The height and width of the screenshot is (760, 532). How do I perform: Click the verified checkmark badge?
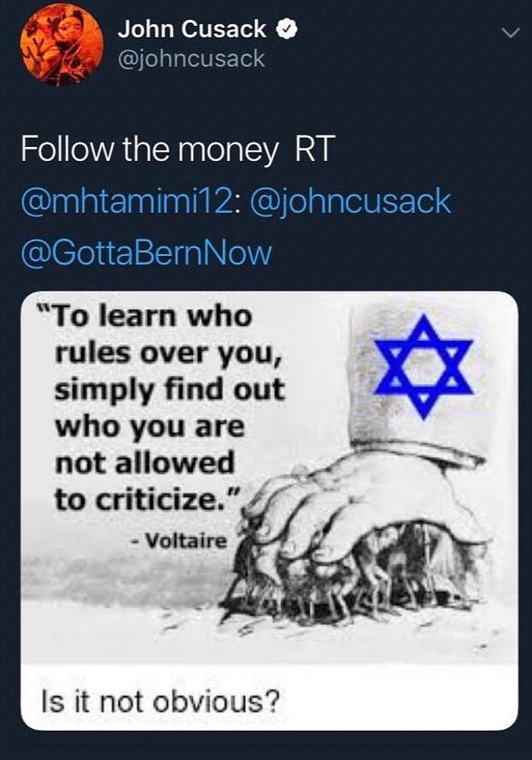point(286,31)
